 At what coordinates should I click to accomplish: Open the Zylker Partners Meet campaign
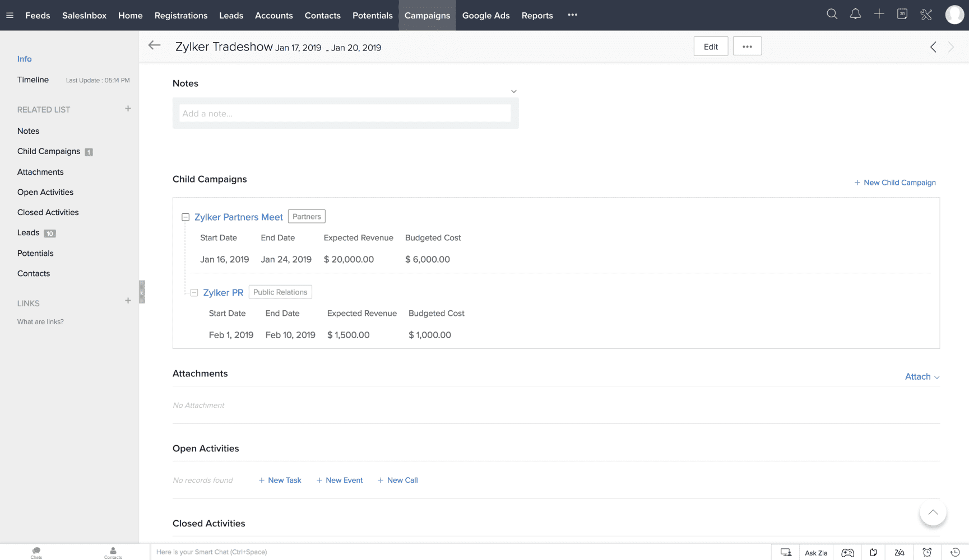239,217
